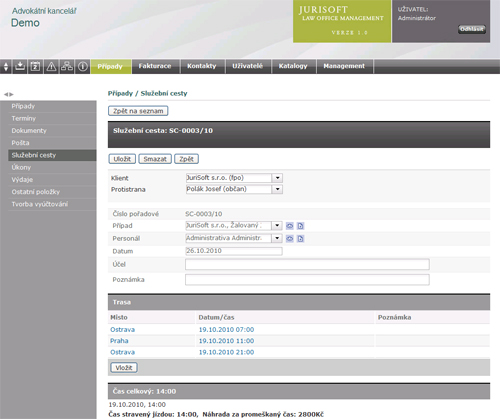500x419 pixels.
Task: Click the view icon next to Personál
Action: point(290,239)
